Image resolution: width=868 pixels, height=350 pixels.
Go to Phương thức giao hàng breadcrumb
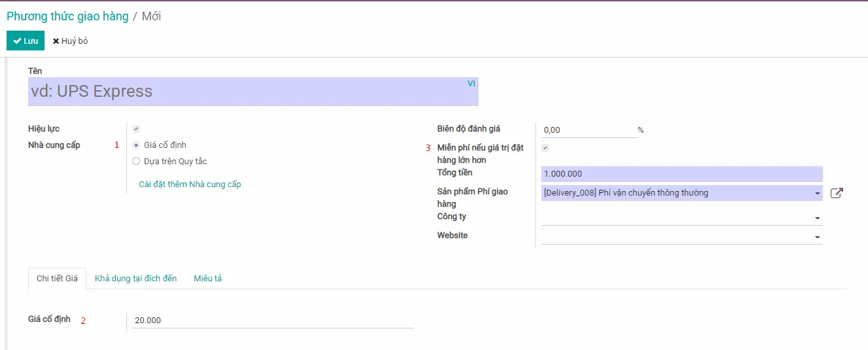tap(67, 16)
